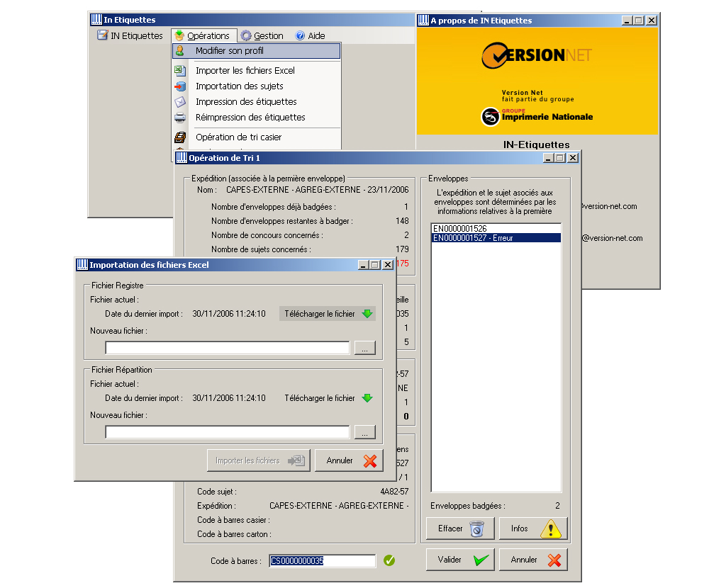Click the Excel icon next to Importer les fichiers Excel
Image resolution: width=709 pixels, height=588 pixels.
click(x=180, y=70)
